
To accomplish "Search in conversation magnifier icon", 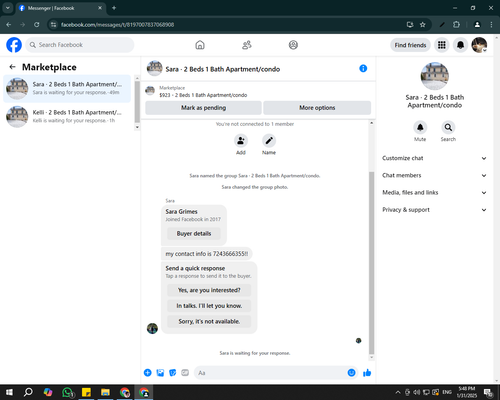I will 448,127.
